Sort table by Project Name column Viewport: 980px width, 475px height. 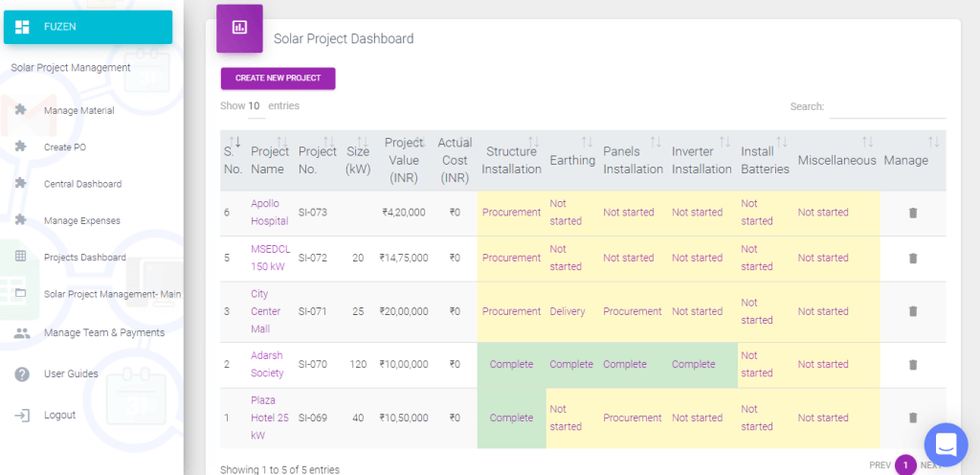(x=282, y=143)
